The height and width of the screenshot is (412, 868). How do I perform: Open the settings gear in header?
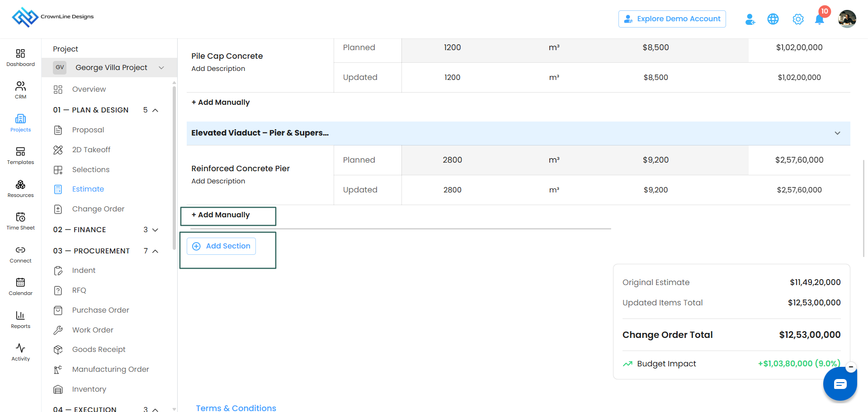point(798,19)
